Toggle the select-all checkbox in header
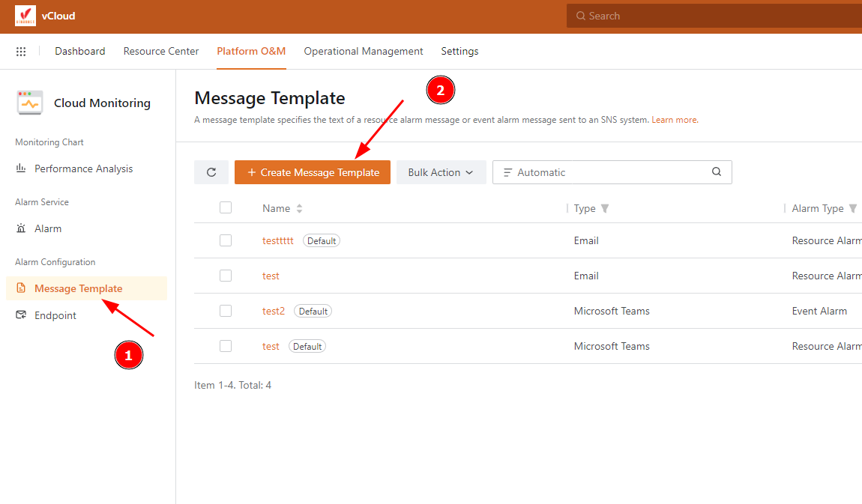Viewport: 862px width, 504px height. tap(226, 208)
